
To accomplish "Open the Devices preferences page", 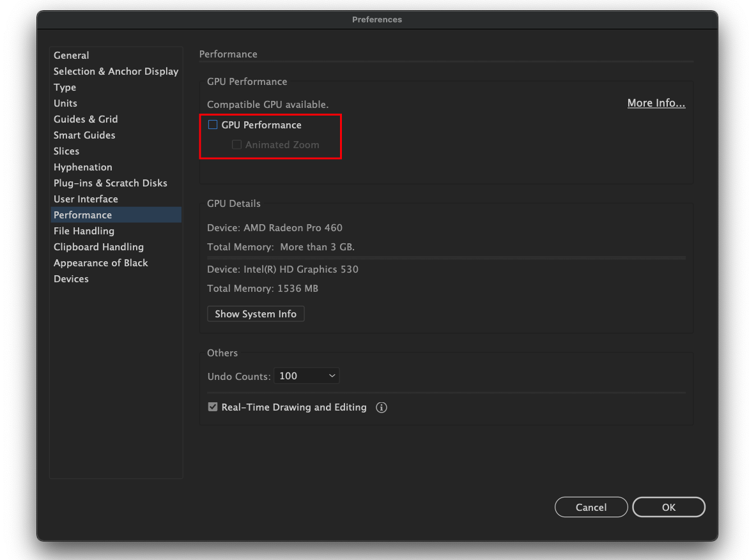I will pos(71,278).
